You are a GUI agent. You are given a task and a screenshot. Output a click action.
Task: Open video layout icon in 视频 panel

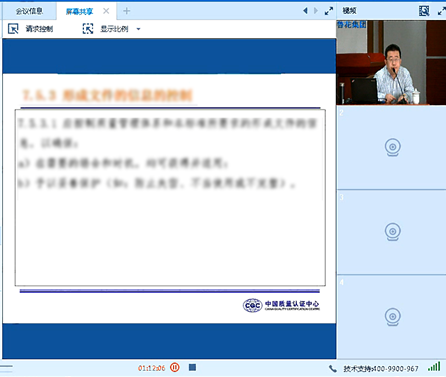pos(424,11)
